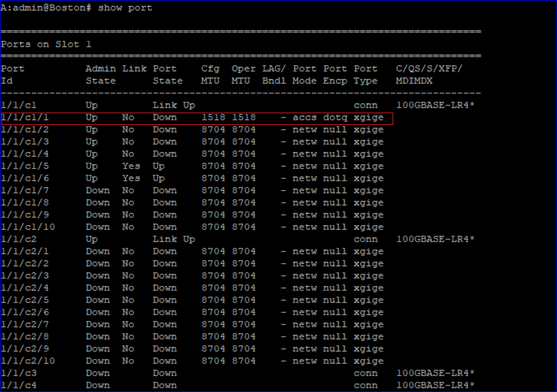Click the Ports on Slot 1 heading
This screenshot has width=557, height=392.
[46, 44]
